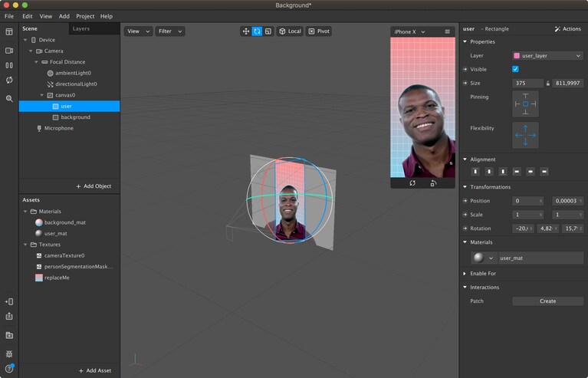588x378 pixels.
Task: Click the search magnifier icon in left sidebar
Action: (9, 99)
